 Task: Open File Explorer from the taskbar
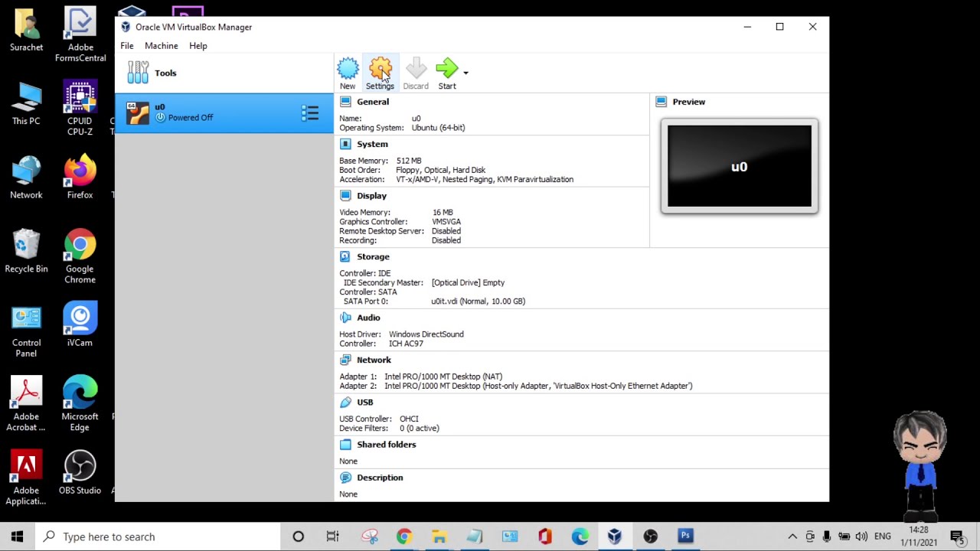click(439, 536)
